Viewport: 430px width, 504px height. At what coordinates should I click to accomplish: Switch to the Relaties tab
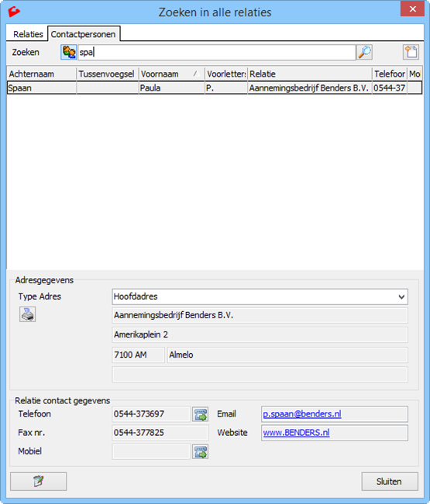click(x=28, y=34)
